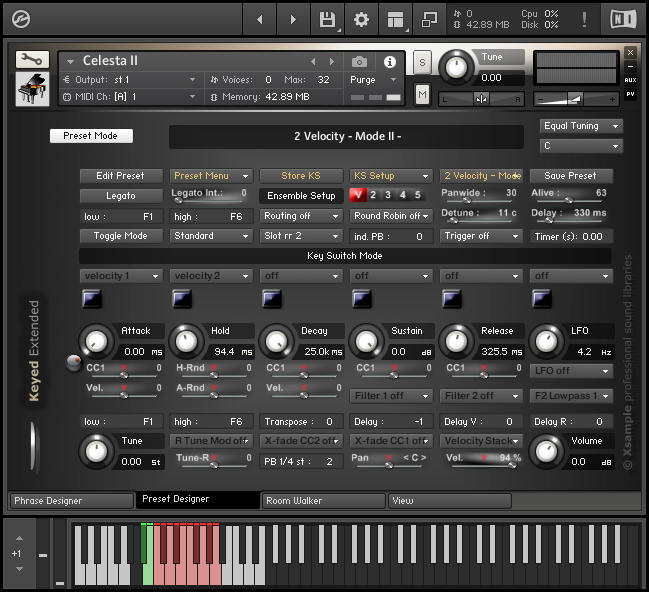The width and height of the screenshot is (649, 592).
Task: Open the Slot rr 2 dropdown
Action: [x=301, y=236]
